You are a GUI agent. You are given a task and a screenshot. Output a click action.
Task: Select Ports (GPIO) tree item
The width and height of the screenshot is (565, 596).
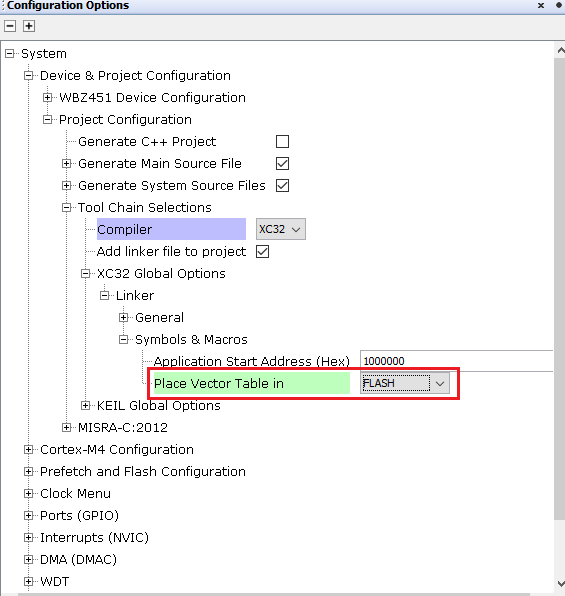79,515
